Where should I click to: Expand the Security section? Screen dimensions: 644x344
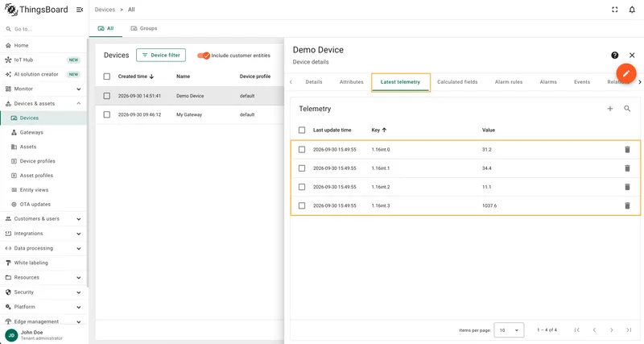[43, 292]
